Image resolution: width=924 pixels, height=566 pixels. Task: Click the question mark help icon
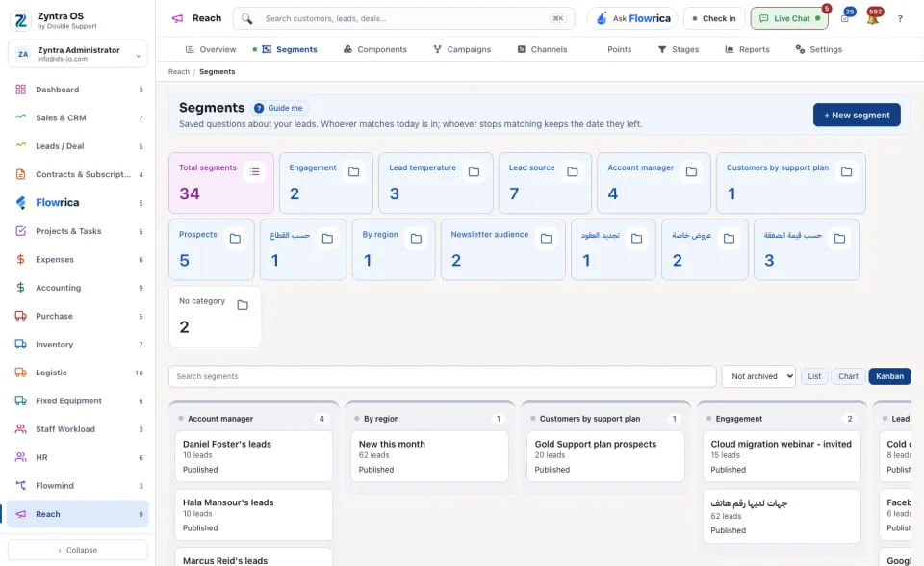coord(900,19)
